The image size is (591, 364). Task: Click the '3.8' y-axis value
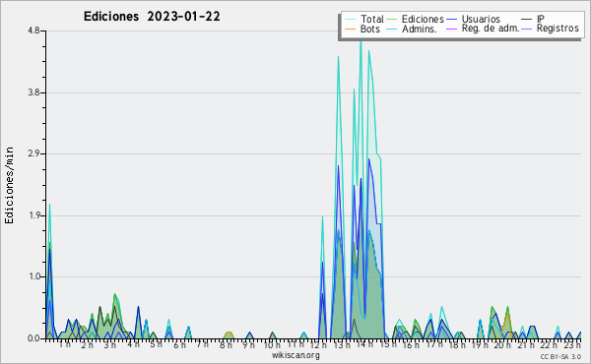tap(33, 92)
